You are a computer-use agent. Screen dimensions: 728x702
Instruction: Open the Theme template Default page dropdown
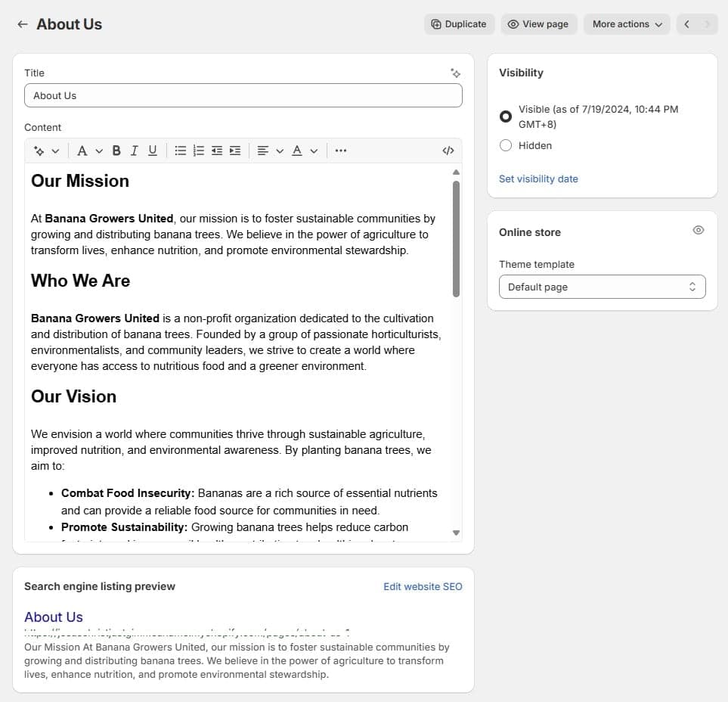pyautogui.click(x=603, y=287)
